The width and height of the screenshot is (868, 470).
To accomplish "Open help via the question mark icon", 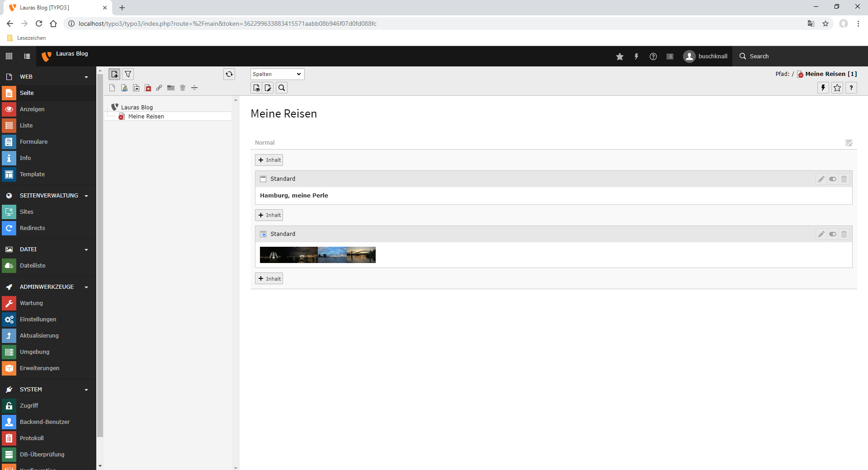I will click(x=852, y=88).
